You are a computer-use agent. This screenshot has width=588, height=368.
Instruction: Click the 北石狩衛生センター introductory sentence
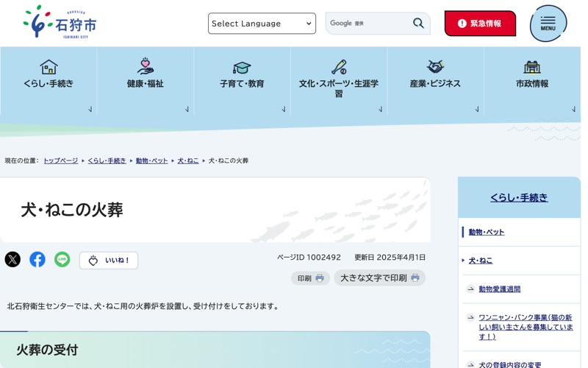tap(143, 306)
